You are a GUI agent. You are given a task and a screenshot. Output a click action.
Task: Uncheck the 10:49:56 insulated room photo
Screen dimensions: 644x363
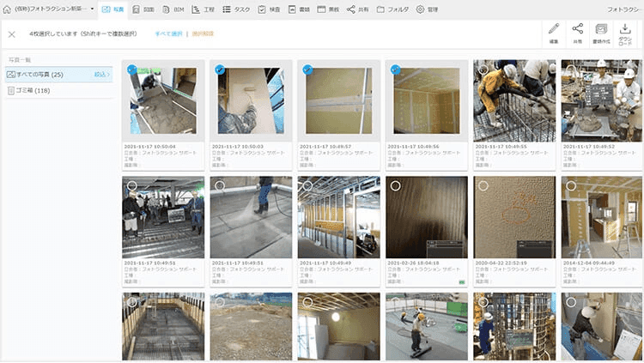(x=396, y=70)
